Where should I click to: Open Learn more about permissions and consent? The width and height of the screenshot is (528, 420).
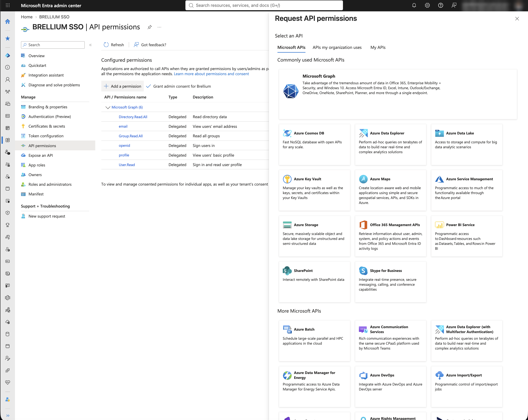pyautogui.click(x=211, y=74)
